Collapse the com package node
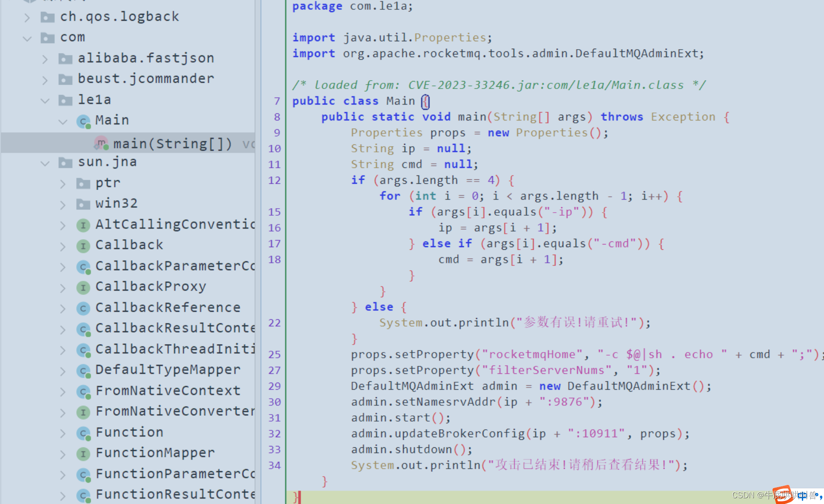Image resolution: width=824 pixels, height=504 pixels. pyautogui.click(x=27, y=38)
